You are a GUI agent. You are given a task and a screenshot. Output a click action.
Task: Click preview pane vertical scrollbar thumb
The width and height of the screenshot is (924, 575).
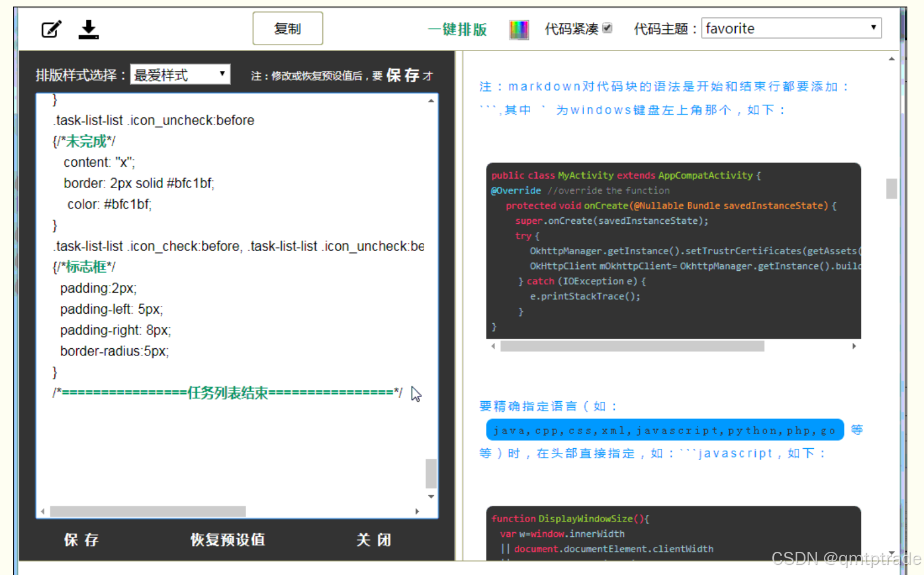891,189
